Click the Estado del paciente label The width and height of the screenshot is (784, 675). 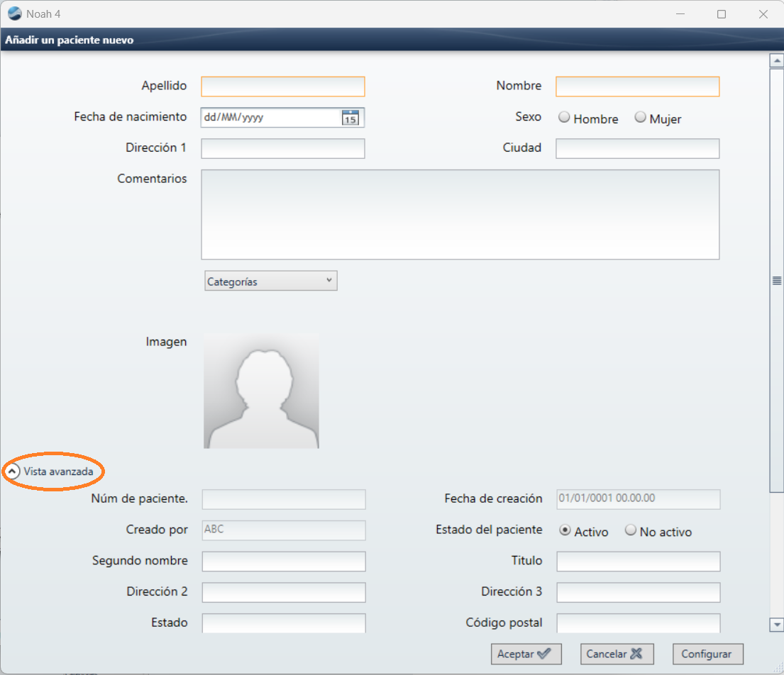pyautogui.click(x=489, y=530)
